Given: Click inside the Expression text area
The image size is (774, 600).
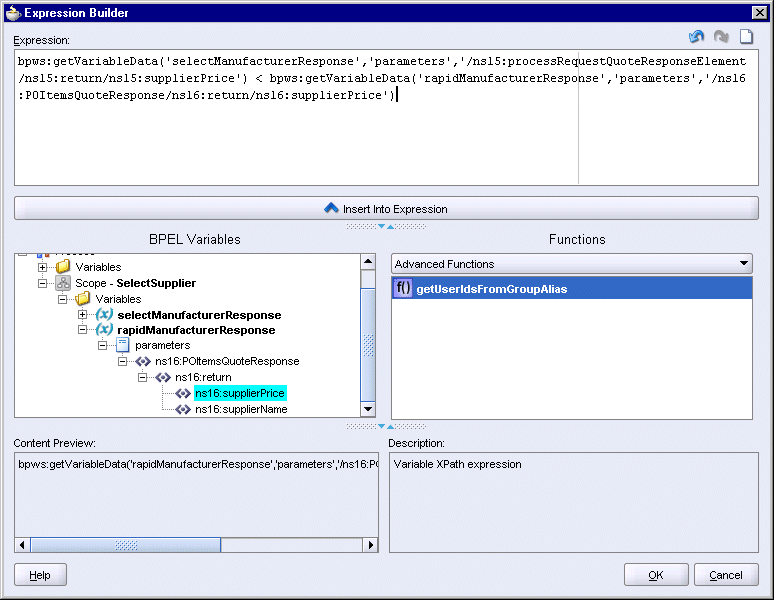Looking at the screenshot, I should (x=386, y=117).
